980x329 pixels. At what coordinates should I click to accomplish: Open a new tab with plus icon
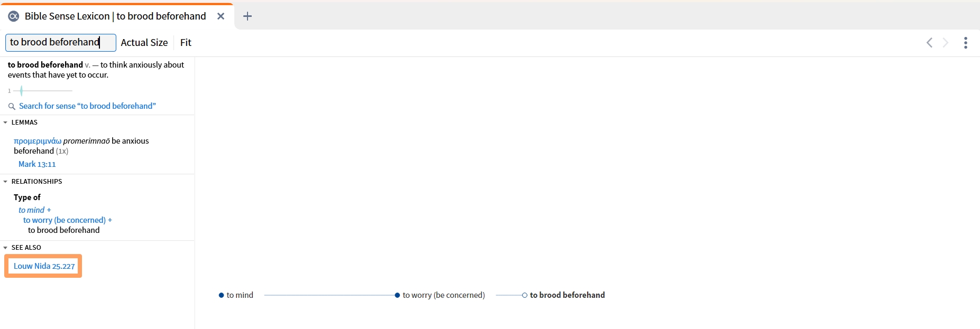click(x=247, y=16)
